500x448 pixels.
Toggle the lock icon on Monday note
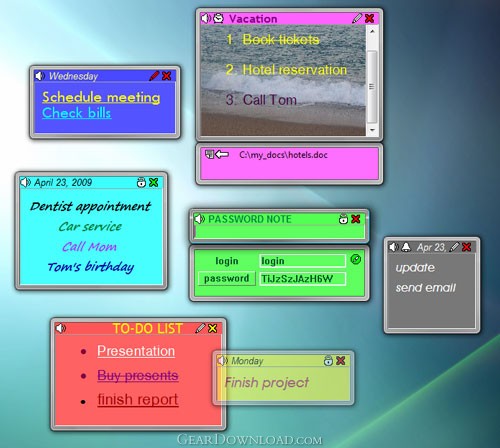328,360
